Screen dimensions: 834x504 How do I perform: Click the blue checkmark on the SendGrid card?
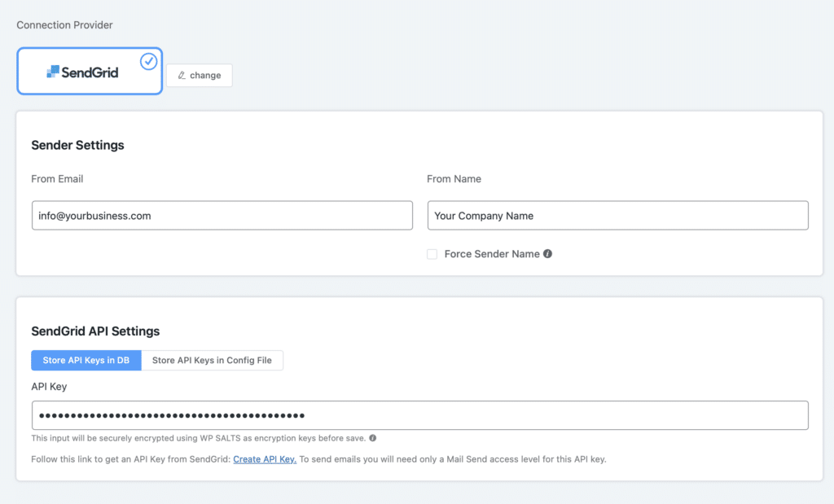[x=148, y=62]
